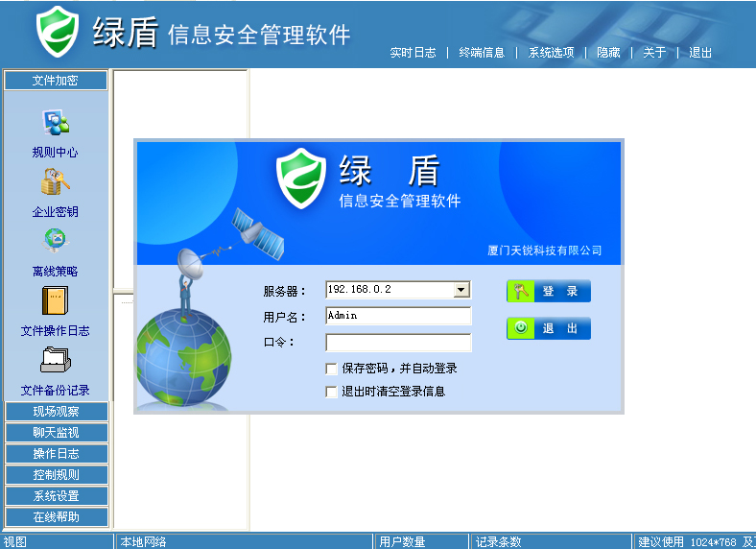Open 系统选项 in top menu
756x549 pixels.
pos(551,53)
